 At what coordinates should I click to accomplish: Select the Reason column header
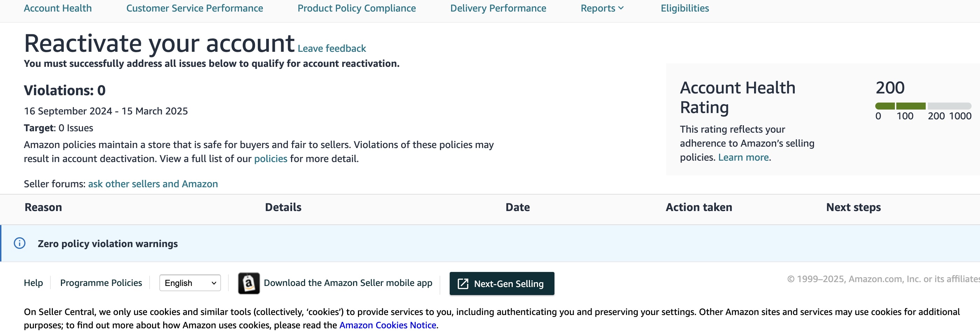[43, 207]
